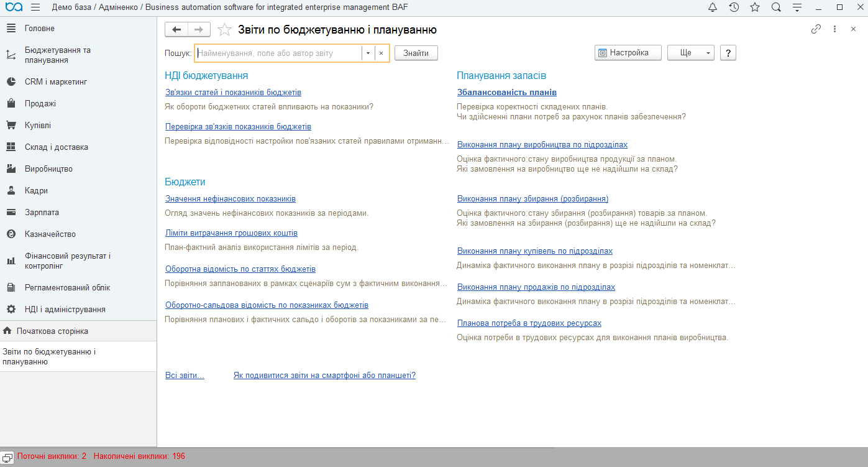Open the Збалансованість планів report link
Viewport: 868px width, 467px height.
(x=506, y=93)
